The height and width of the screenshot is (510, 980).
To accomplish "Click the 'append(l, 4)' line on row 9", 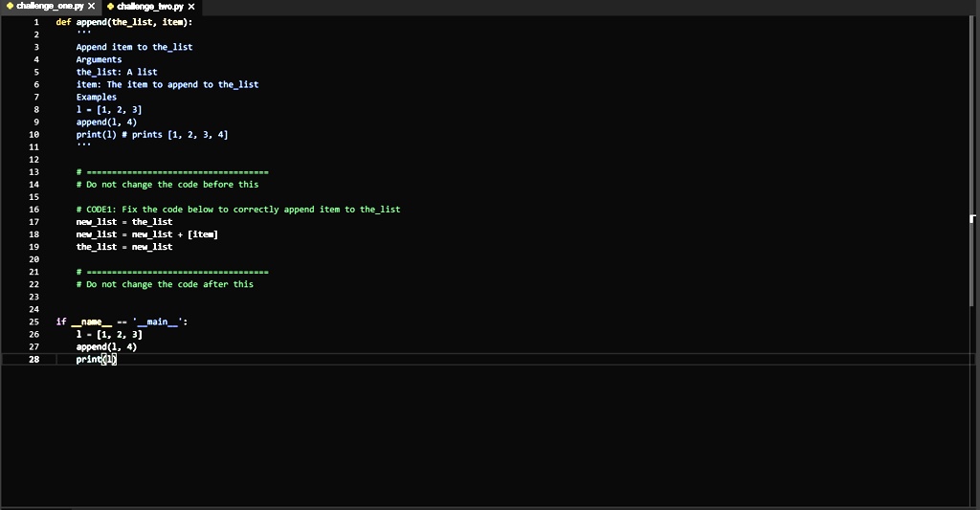I will 106,122.
